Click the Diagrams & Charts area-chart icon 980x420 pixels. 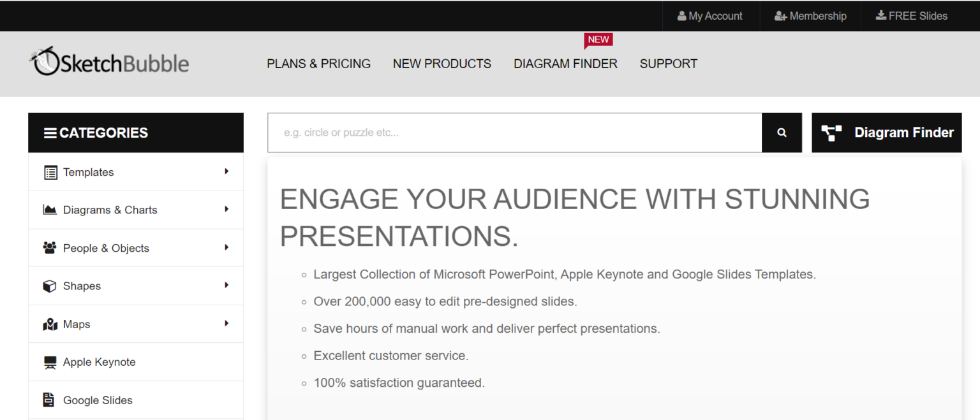(50, 210)
